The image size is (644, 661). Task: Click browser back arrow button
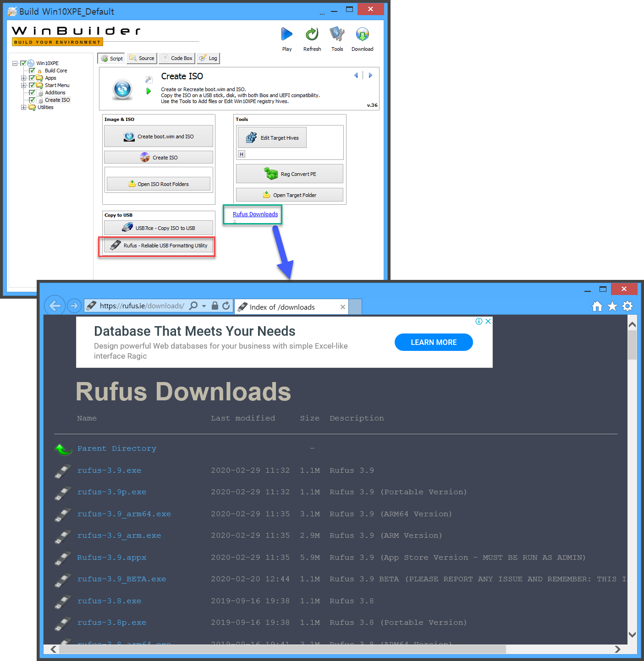[55, 306]
